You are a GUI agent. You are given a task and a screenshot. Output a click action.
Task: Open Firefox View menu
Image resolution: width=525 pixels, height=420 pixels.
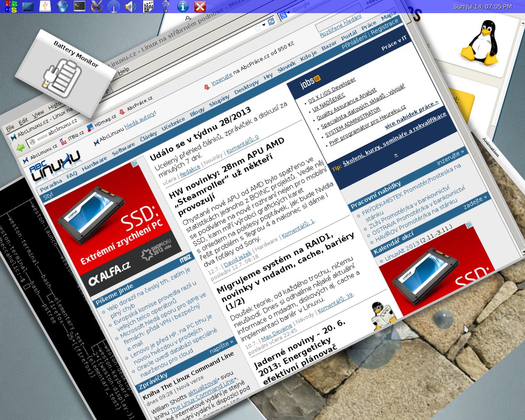[38, 113]
